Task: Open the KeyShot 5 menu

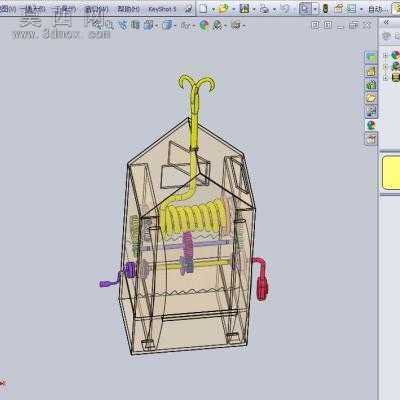Action: click(x=162, y=9)
